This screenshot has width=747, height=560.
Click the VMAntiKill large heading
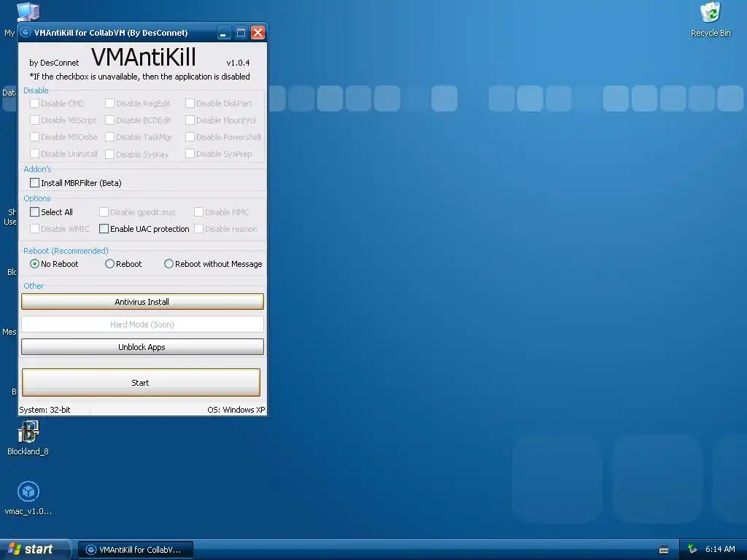144,57
